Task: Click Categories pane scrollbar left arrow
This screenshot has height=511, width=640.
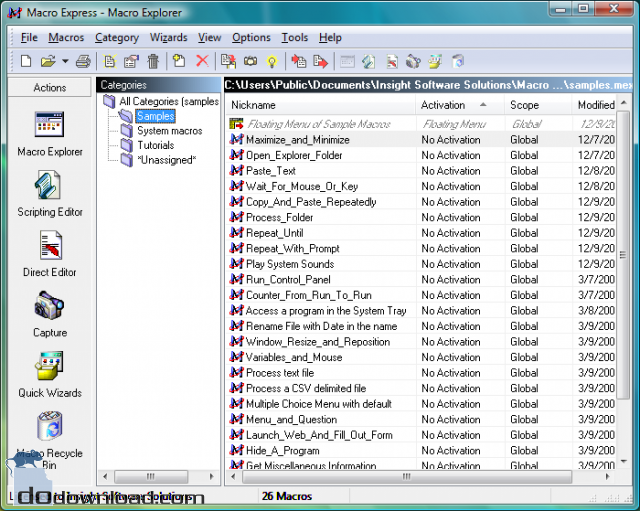Action: [105, 476]
